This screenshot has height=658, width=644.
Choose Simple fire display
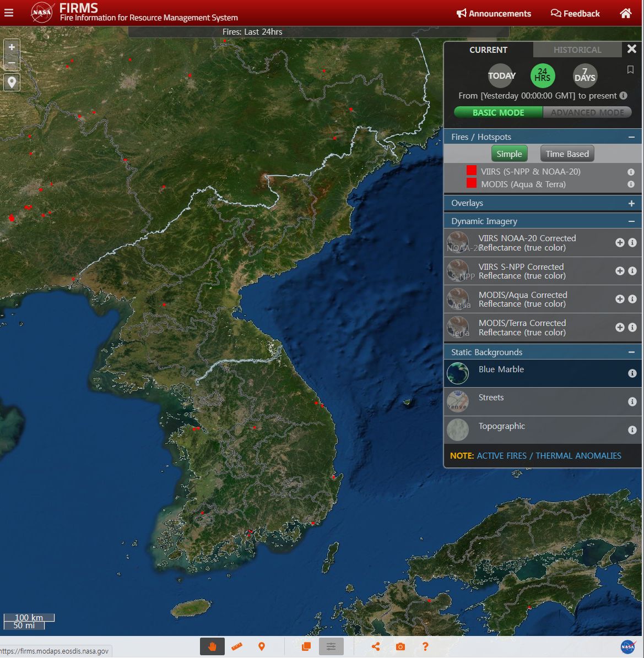(509, 154)
